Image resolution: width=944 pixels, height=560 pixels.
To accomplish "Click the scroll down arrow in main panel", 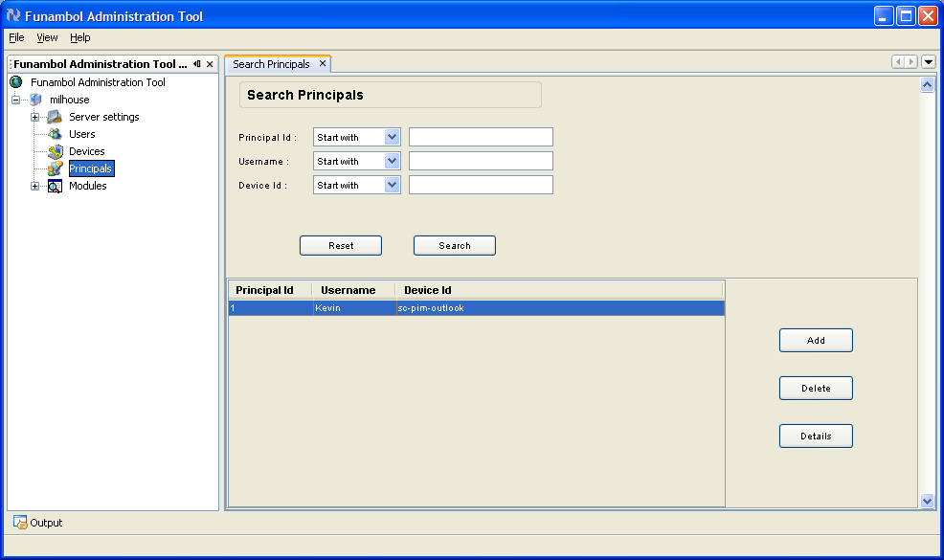I will [x=927, y=501].
